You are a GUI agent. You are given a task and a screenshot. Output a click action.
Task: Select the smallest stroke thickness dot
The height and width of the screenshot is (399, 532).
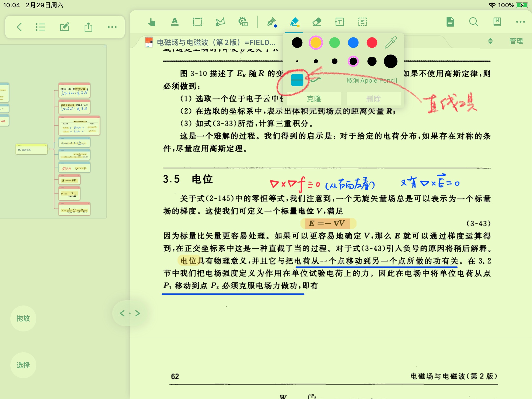point(297,61)
